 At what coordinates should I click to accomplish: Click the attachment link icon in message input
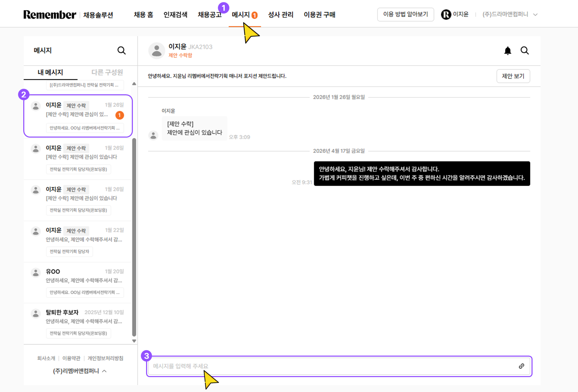point(521,366)
